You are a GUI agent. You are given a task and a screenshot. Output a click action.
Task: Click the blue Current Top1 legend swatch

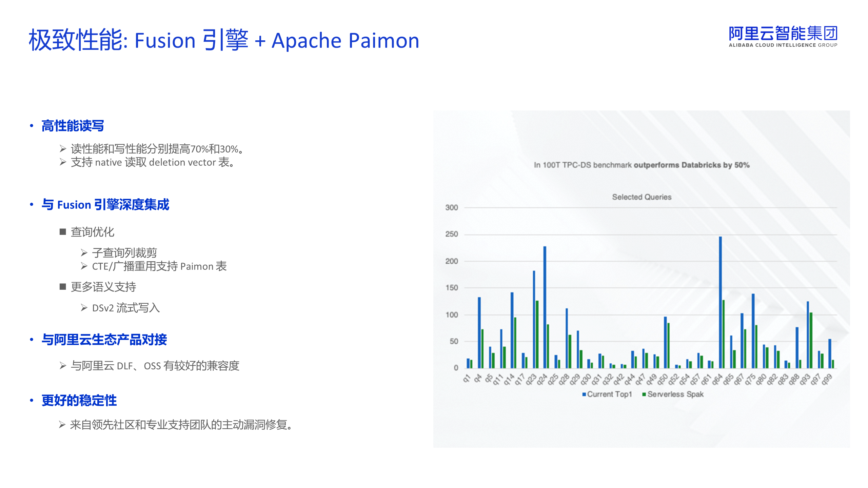(584, 394)
